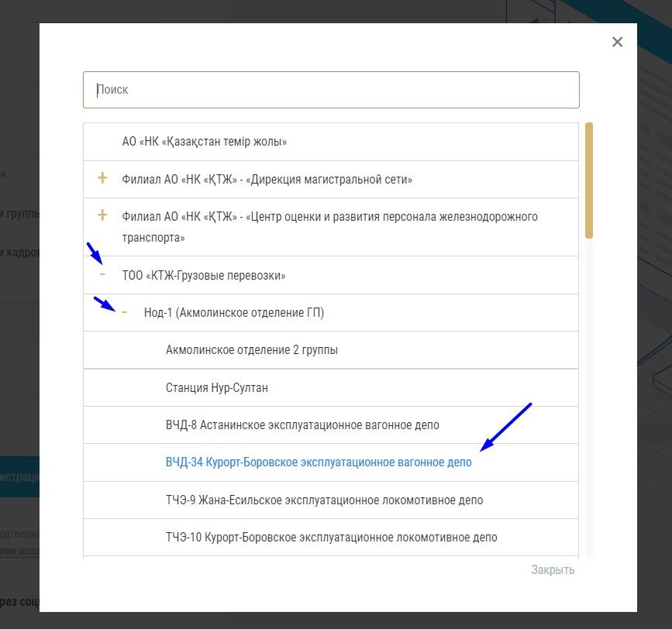Image resolution: width=672 pixels, height=629 pixels.
Task: Select ТЧЭ-10 Курорт-Боровское локомотивное депо
Action: [331, 538]
